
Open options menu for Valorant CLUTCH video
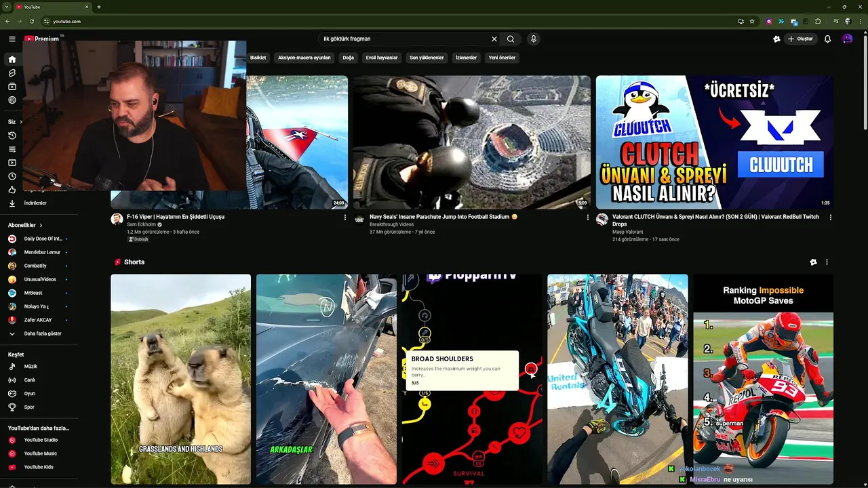(830, 218)
